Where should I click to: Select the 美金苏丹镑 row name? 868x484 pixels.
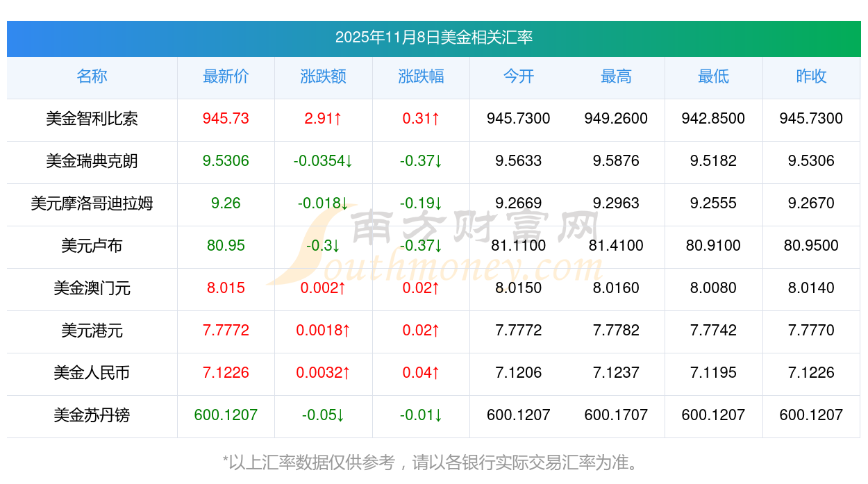(x=92, y=415)
